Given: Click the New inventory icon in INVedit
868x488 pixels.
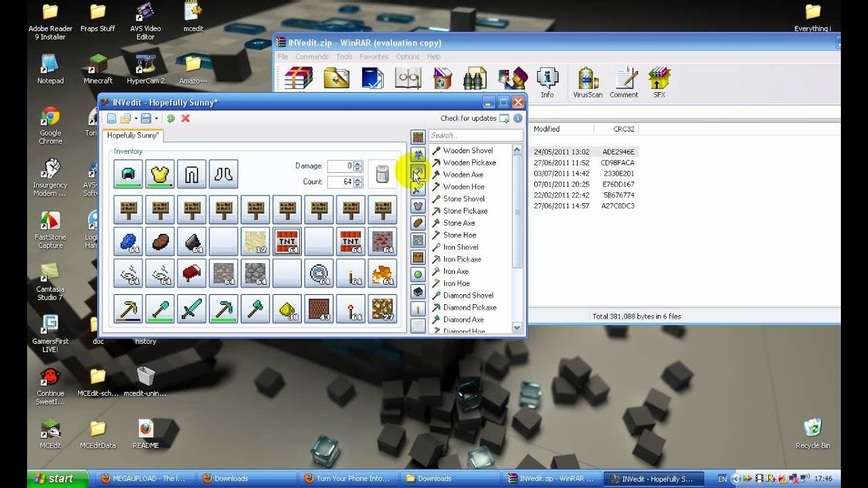Looking at the screenshot, I should 111,119.
